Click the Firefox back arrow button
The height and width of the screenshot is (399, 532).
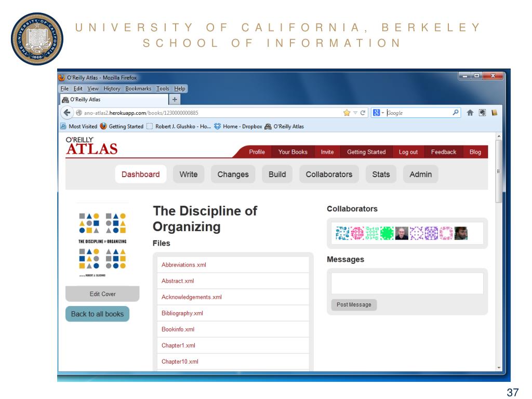click(67, 113)
